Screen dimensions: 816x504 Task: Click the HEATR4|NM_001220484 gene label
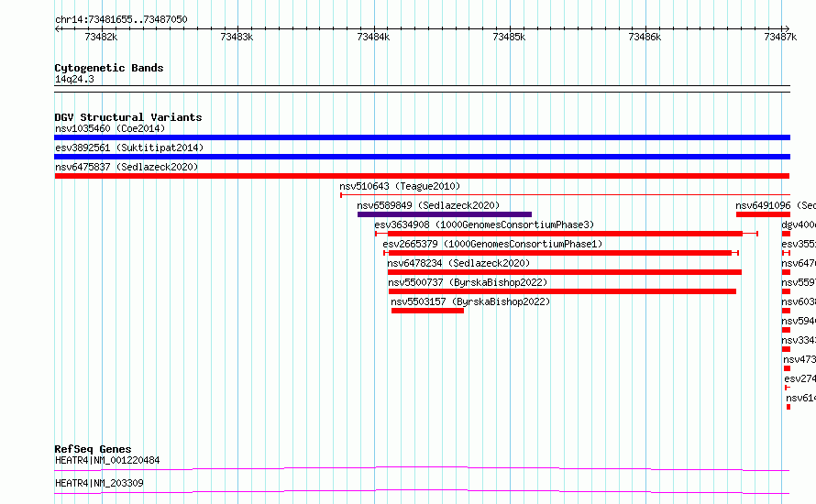tap(107, 460)
